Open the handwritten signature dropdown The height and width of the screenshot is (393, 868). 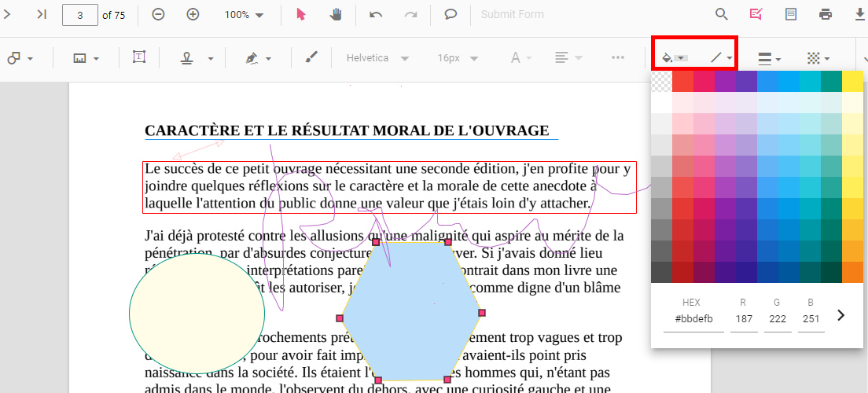(258, 57)
